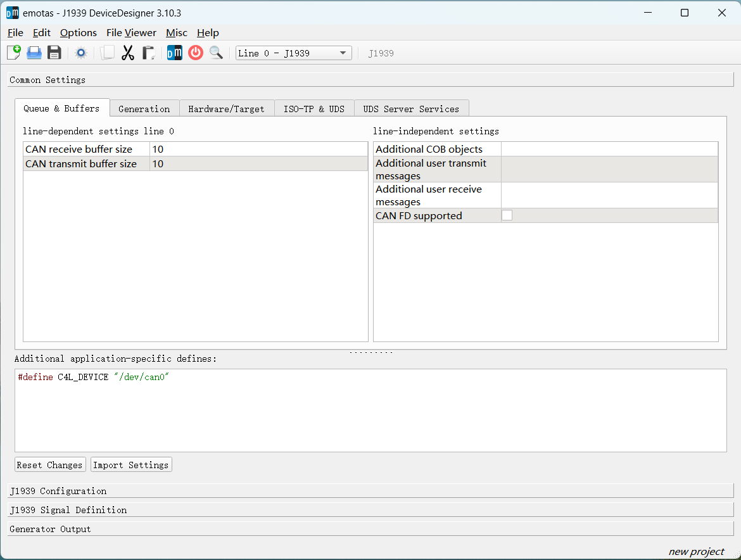Click the Additional user transmit messages value
This screenshot has height=560, width=741.
pos(610,169)
